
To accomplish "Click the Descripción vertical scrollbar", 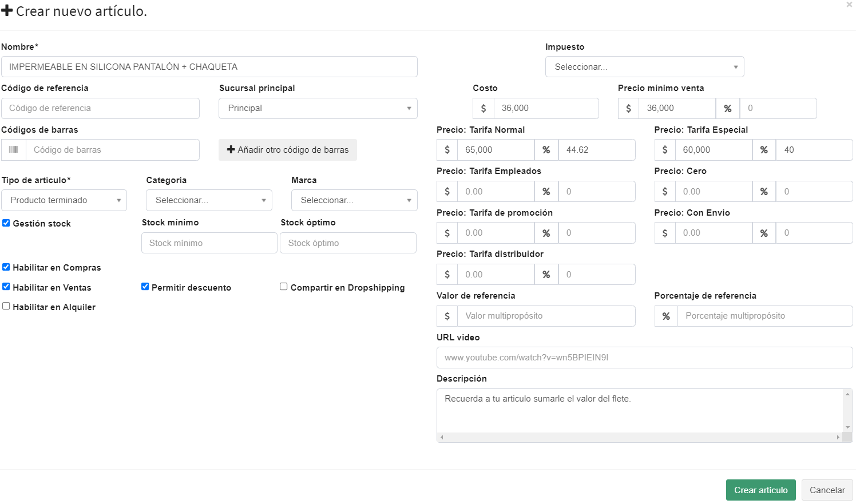I will click(847, 411).
